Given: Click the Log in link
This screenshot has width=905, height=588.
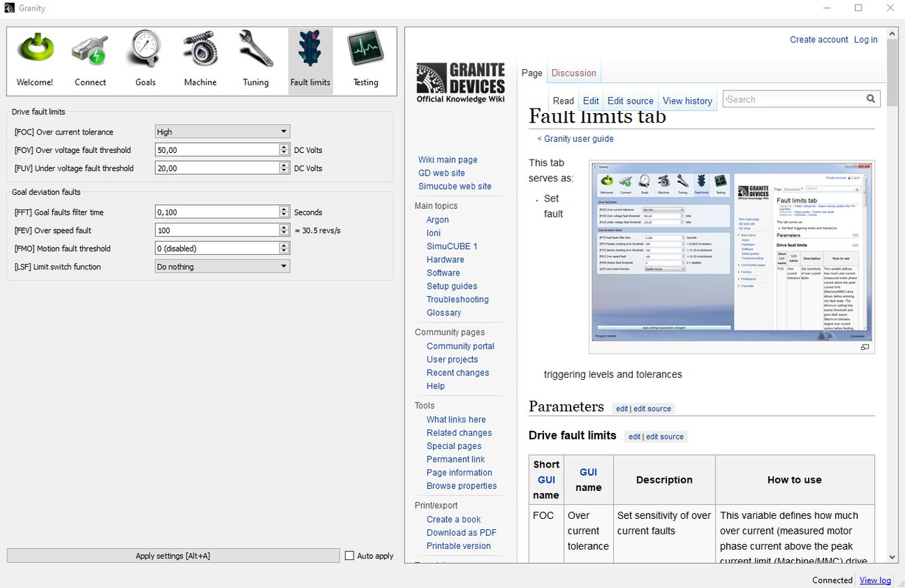Looking at the screenshot, I should pyautogui.click(x=865, y=40).
